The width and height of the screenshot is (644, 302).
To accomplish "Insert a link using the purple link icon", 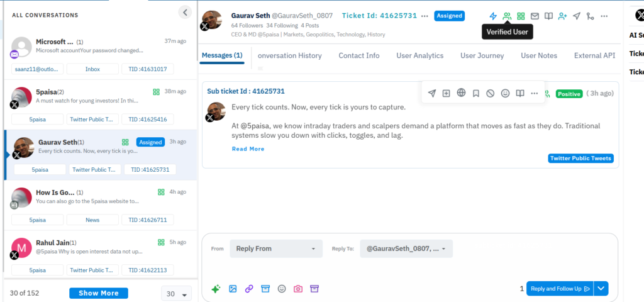I will (249, 289).
